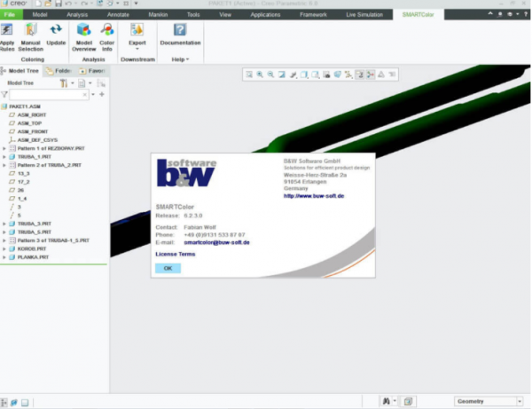Click the view manager icon in graphics toolbar

(326, 75)
